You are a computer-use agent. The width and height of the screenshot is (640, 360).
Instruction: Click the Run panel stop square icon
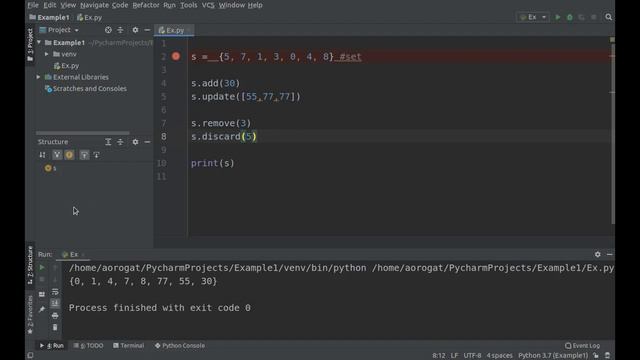(42, 280)
